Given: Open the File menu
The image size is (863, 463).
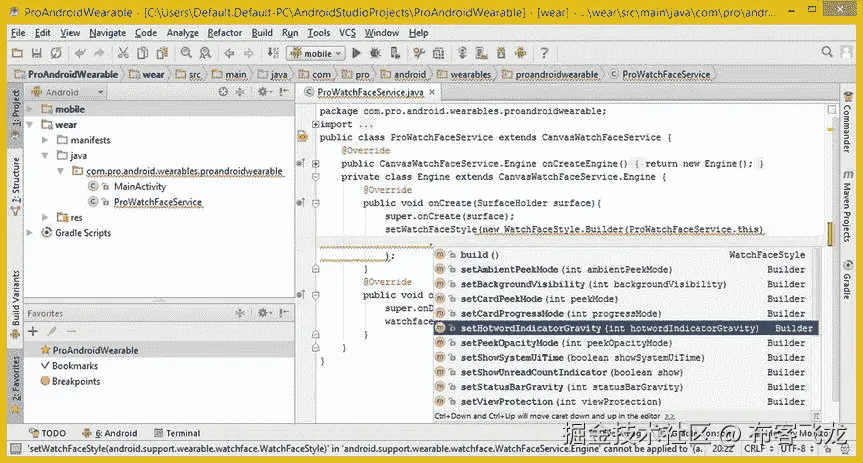Looking at the screenshot, I should [18, 33].
